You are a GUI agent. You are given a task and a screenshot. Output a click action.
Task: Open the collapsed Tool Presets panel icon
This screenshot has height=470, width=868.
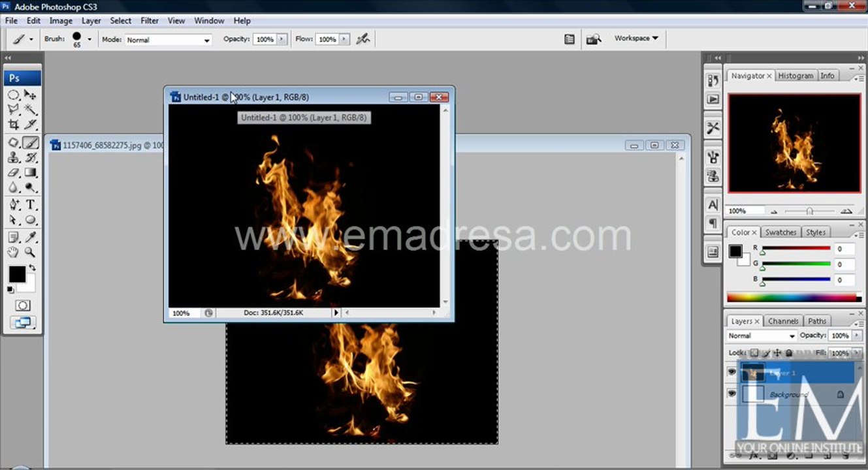tap(713, 128)
